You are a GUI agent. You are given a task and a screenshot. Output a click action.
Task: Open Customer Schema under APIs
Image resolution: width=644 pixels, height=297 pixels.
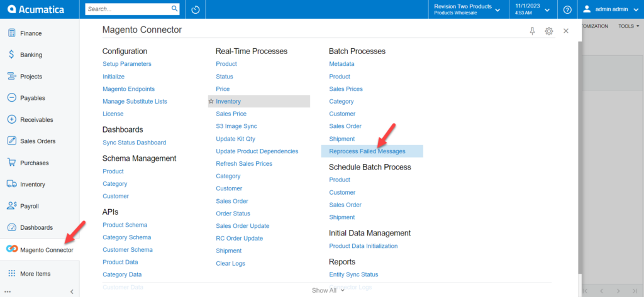[128, 249]
